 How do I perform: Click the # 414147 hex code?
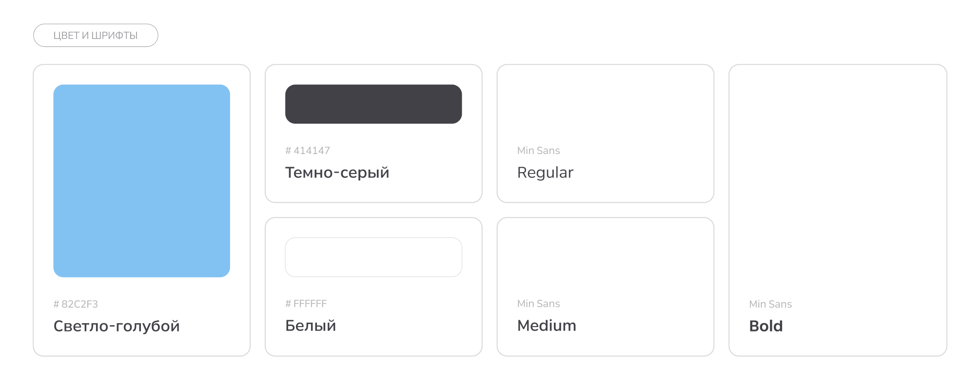coord(308,151)
